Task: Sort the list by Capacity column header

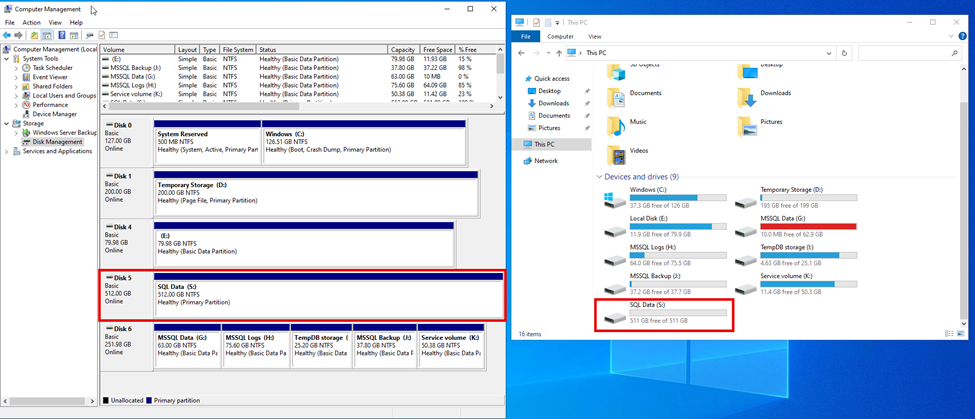Action: [404, 50]
